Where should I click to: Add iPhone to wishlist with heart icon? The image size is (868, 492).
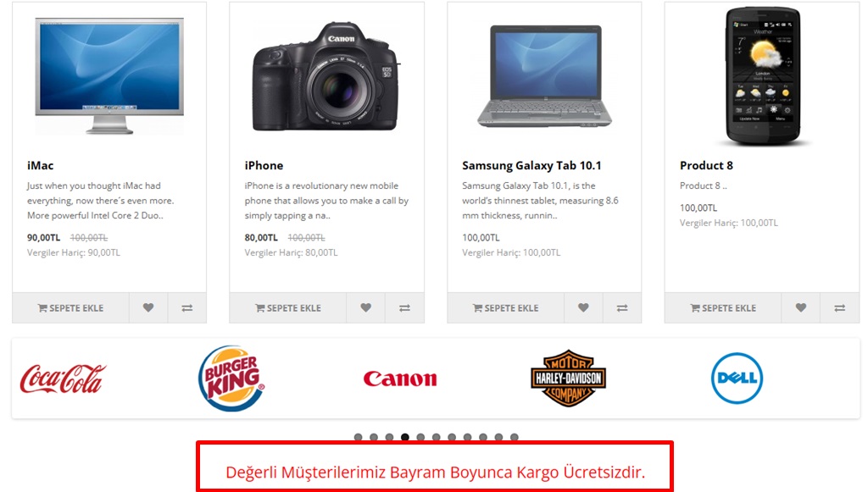pyautogui.click(x=366, y=308)
